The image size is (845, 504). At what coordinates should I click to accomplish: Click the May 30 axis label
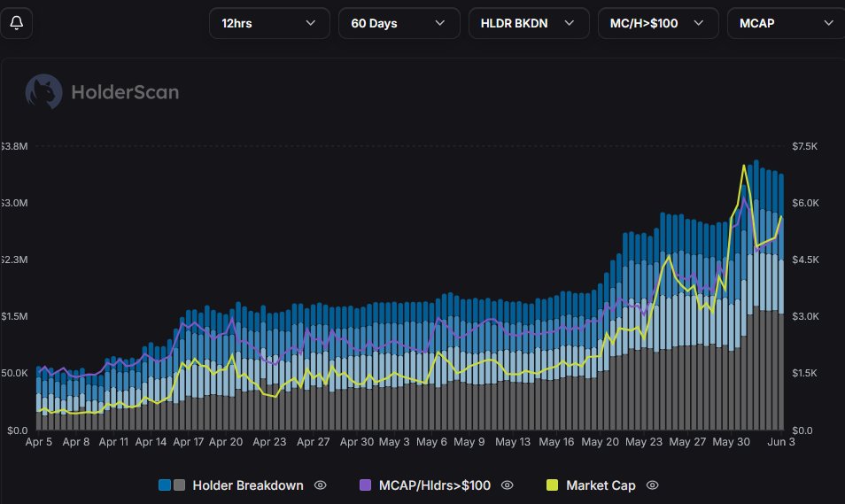[x=732, y=442]
